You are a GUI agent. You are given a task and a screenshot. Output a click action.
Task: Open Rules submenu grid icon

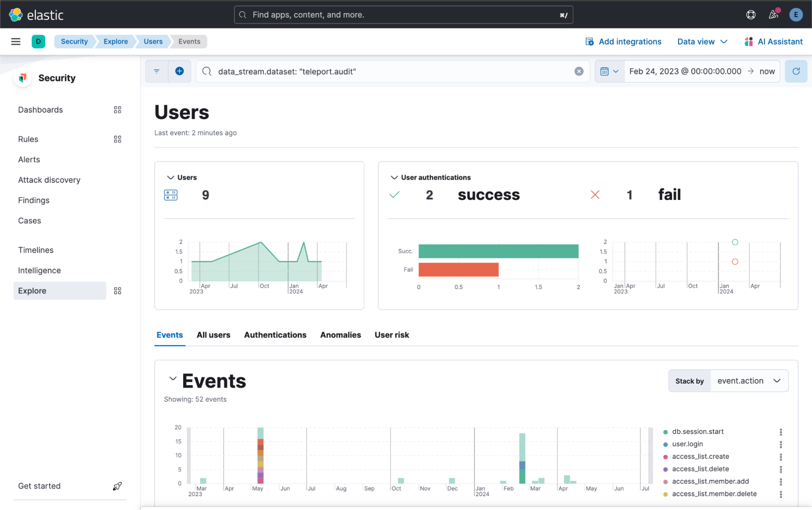[x=117, y=139]
